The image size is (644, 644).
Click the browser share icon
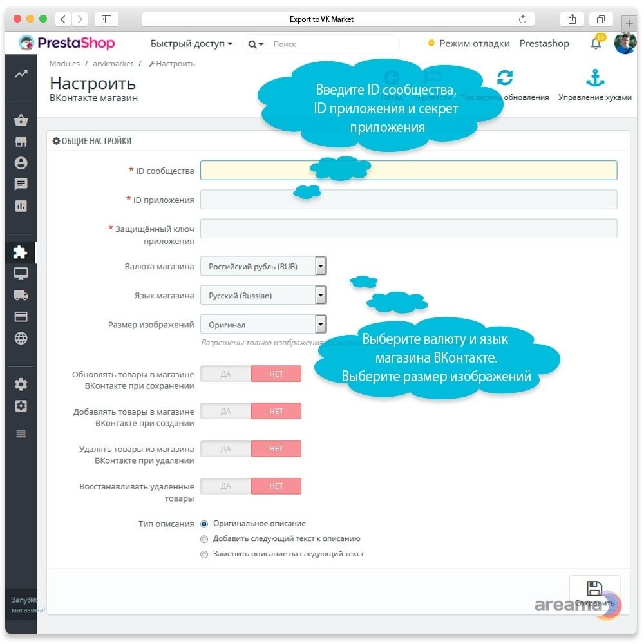572,19
